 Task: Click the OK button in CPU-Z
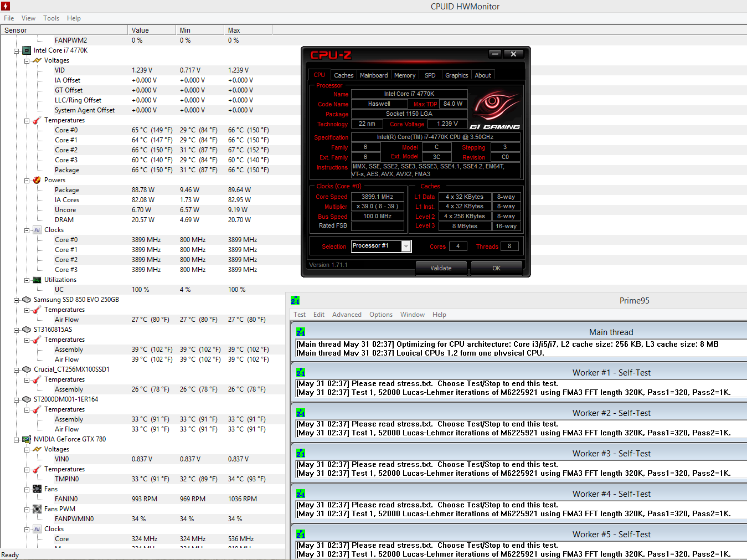pos(496,268)
